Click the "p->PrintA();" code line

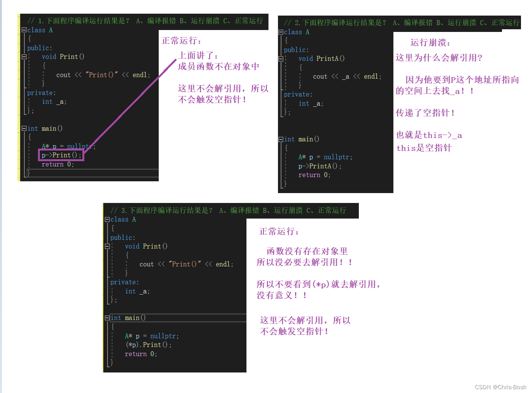coord(320,166)
